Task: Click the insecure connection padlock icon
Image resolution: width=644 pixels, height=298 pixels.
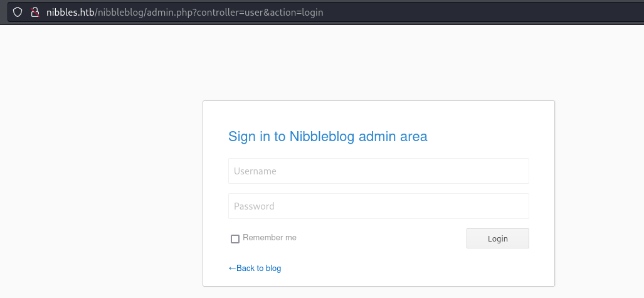Action: pos(35,12)
